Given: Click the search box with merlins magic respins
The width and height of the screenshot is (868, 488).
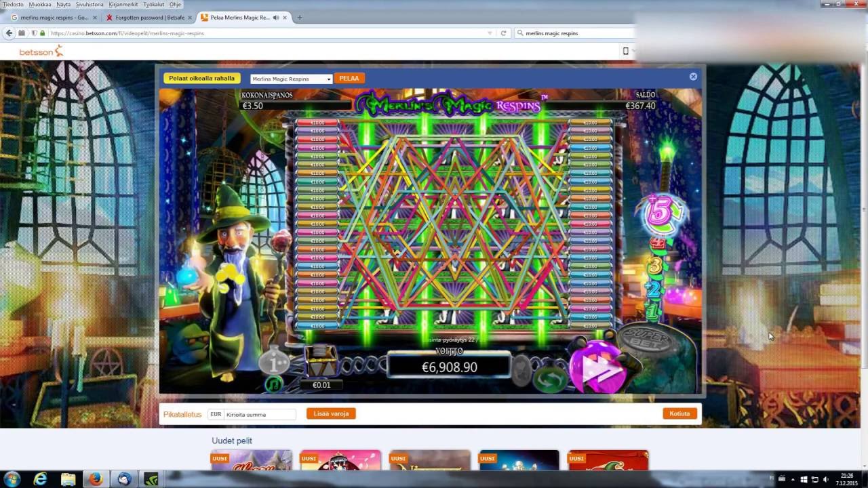Looking at the screenshot, I should (576, 33).
